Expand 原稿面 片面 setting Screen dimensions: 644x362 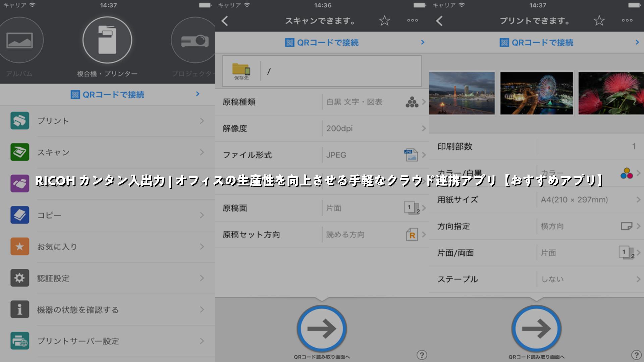point(322,208)
